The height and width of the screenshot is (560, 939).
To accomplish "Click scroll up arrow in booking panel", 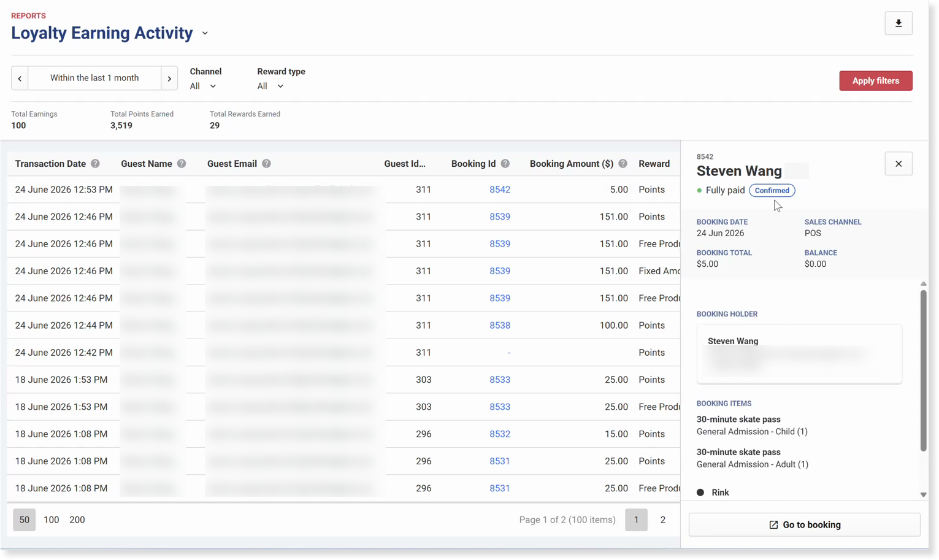I will click(923, 284).
